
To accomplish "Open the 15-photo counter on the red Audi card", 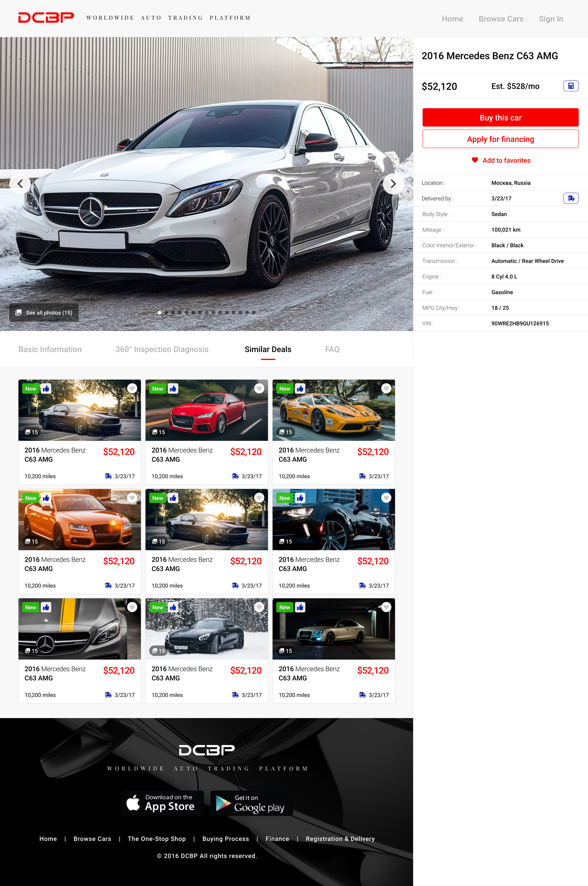I will [x=158, y=432].
